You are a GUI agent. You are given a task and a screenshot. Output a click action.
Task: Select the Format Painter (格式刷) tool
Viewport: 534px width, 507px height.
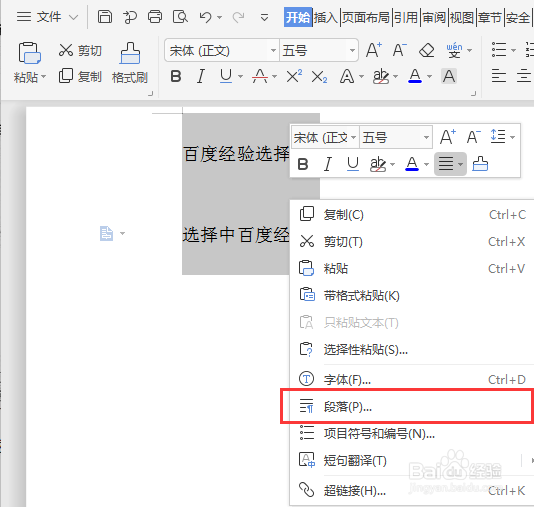[130, 63]
